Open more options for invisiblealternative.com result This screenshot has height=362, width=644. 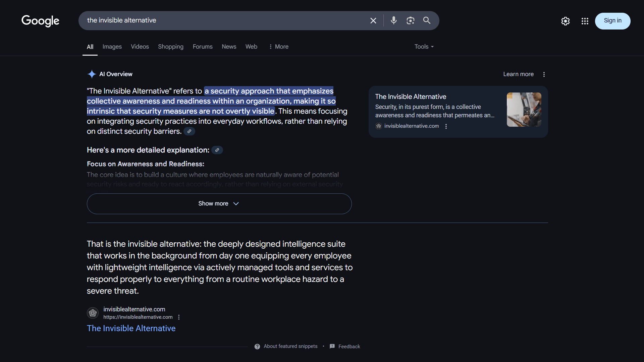(179, 317)
